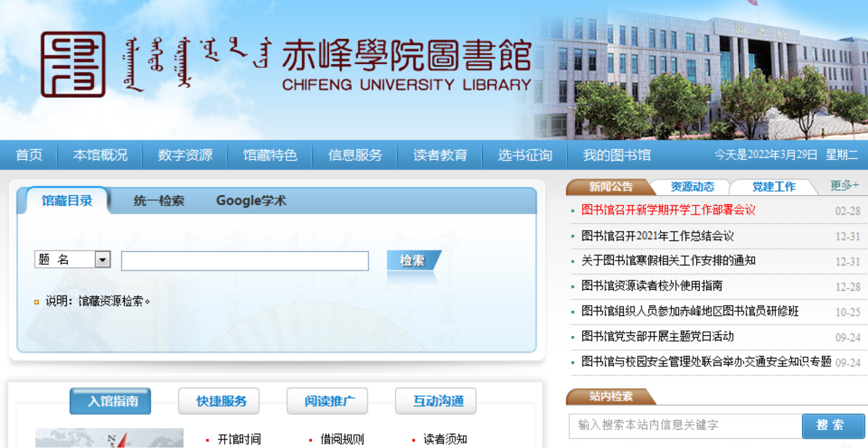Show the 资源动态 news tab
The width and height of the screenshot is (868, 448).
tap(692, 187)
